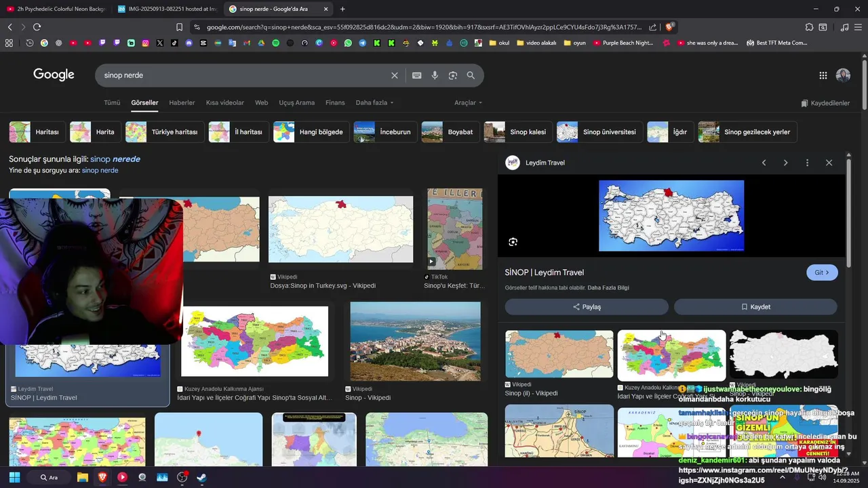The image size is (868, 488).
Task: Open the Daha Fazla Bilgi link
Action: point(608,288)
